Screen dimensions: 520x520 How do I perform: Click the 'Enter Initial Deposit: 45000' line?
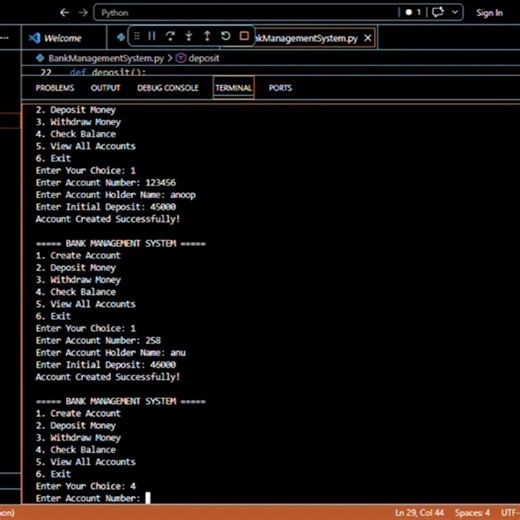(106, 207)
